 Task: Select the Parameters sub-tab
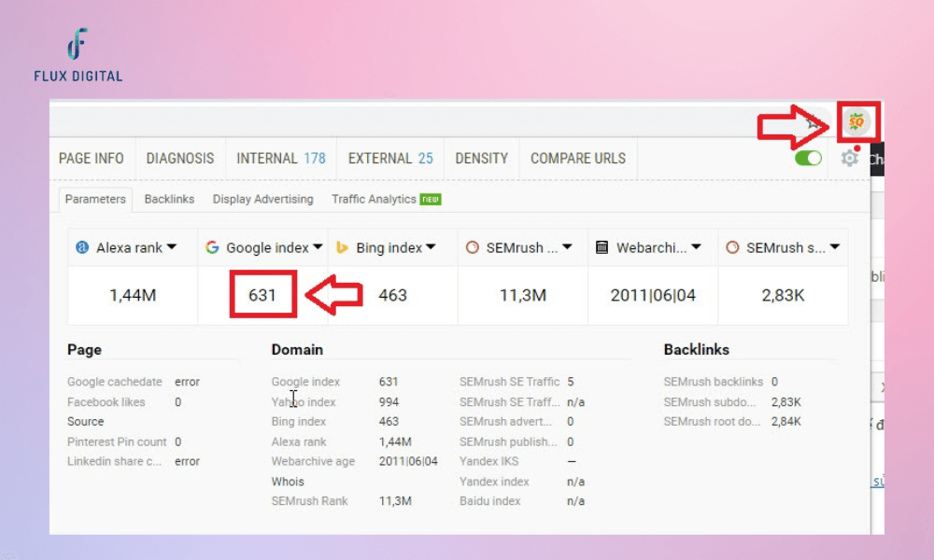point(95,200)
